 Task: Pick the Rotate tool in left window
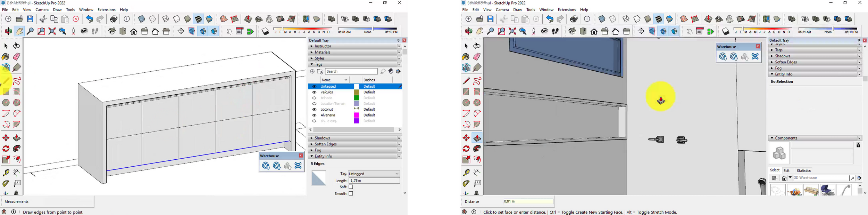tap(6, 149)
